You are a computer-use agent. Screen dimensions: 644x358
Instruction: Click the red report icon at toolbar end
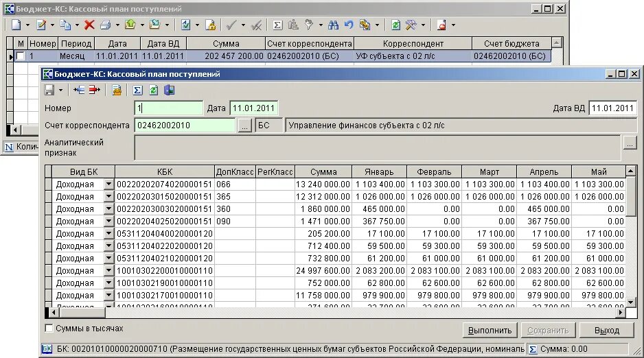click(x=442, y=25)
